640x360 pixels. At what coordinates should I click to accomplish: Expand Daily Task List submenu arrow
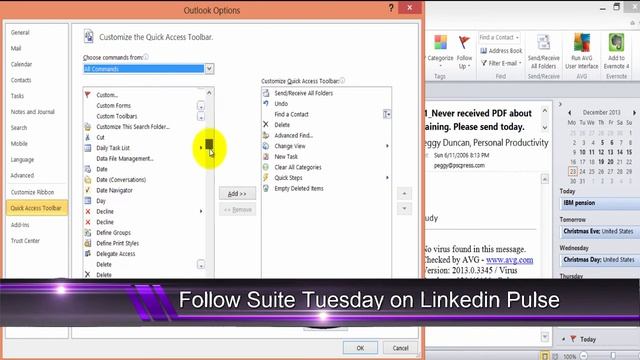(x=200, y=148)
